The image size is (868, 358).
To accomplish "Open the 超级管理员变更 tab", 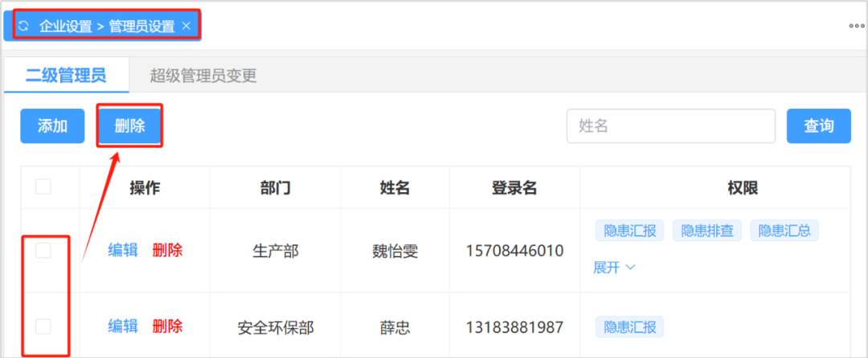I will click(x=203, y=76).
